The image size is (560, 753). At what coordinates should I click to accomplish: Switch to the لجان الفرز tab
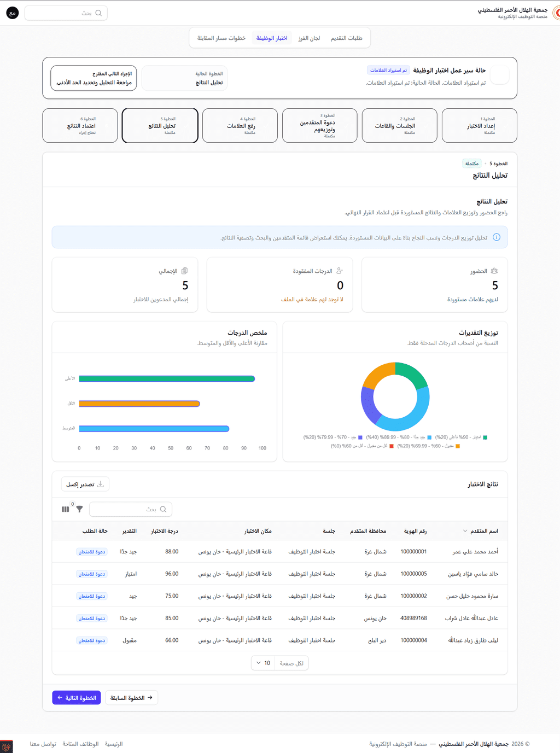click(309, 38)
